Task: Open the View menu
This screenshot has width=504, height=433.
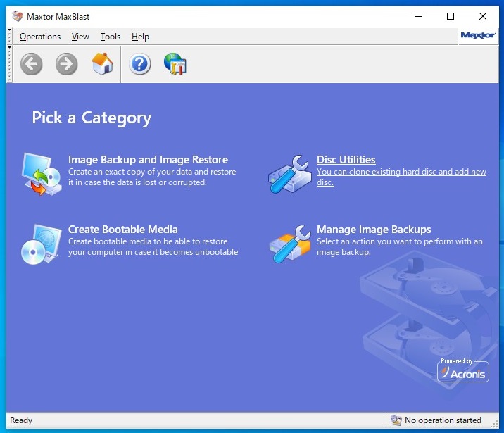Action: 80,37
